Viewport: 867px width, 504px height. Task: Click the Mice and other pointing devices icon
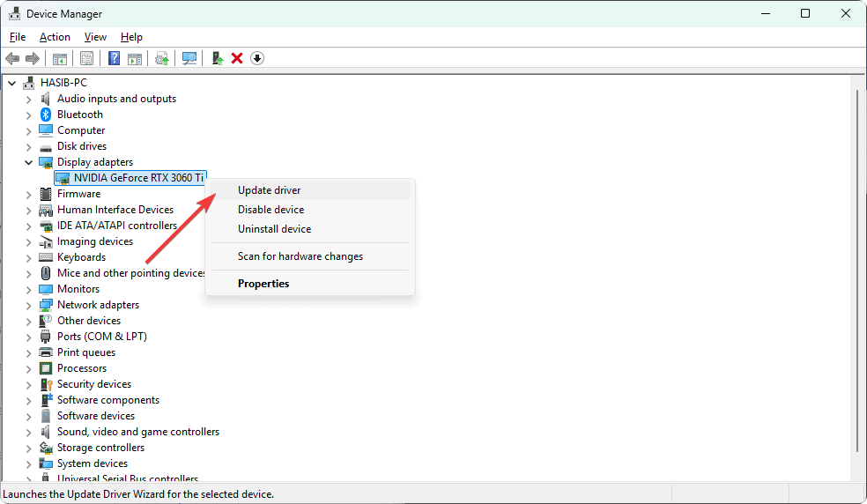point(46,273)
